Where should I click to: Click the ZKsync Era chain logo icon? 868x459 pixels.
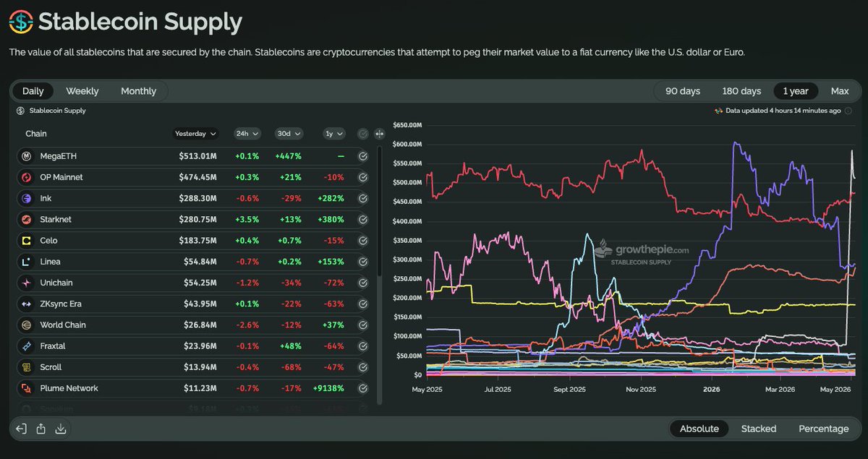tap(26, 304)
